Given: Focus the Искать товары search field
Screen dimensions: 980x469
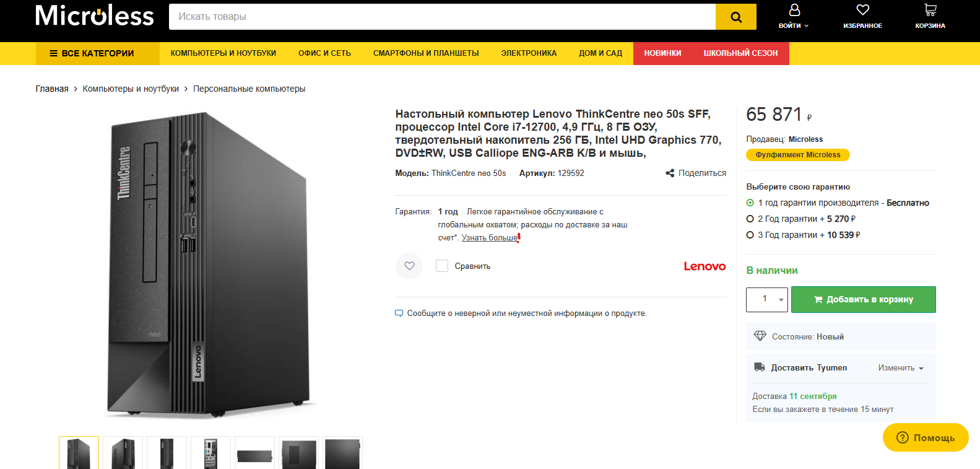Looking at the screenshot, I should coord(442,17).
